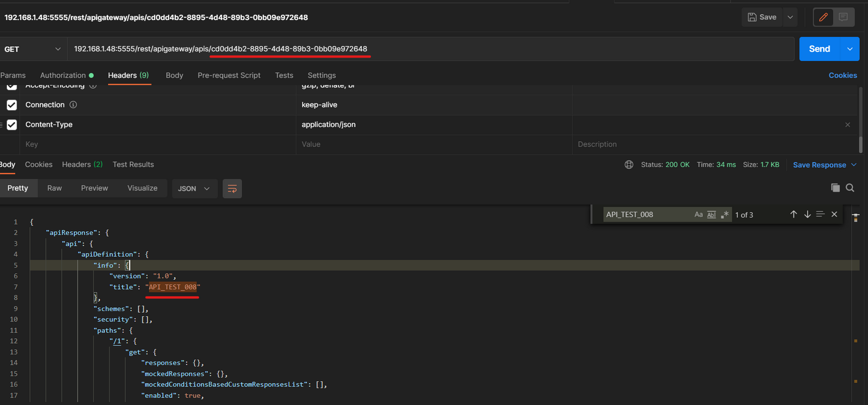This screenshot has width=868, height=405.
Task: Open the GET method dropdown
Action: (33, 49)
